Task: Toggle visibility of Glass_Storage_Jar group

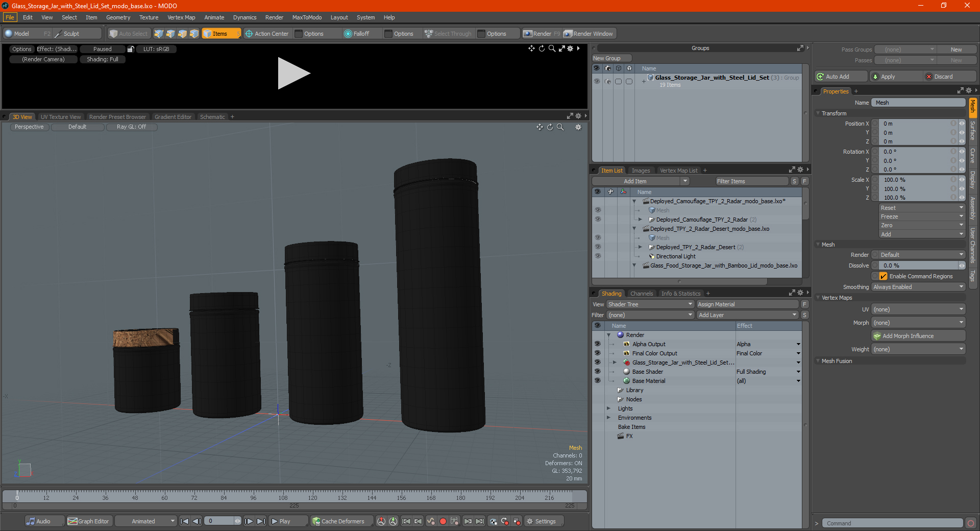Action: pos(597,81)
